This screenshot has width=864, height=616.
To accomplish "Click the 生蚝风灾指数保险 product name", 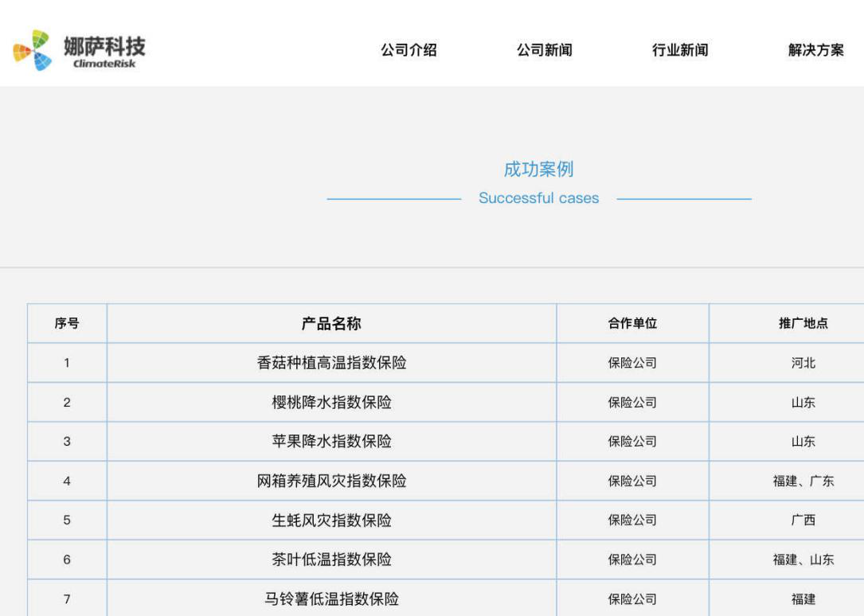I will [331, 520].
